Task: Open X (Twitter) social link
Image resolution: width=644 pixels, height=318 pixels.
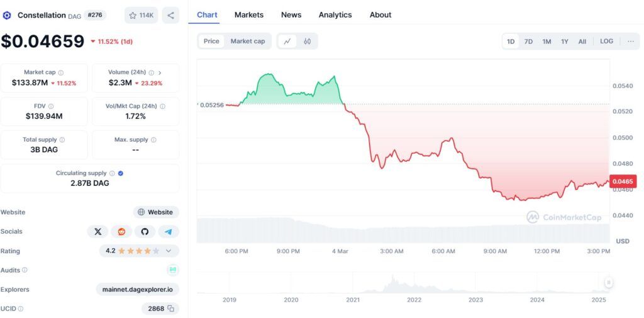Action: [x=97, y=232]
